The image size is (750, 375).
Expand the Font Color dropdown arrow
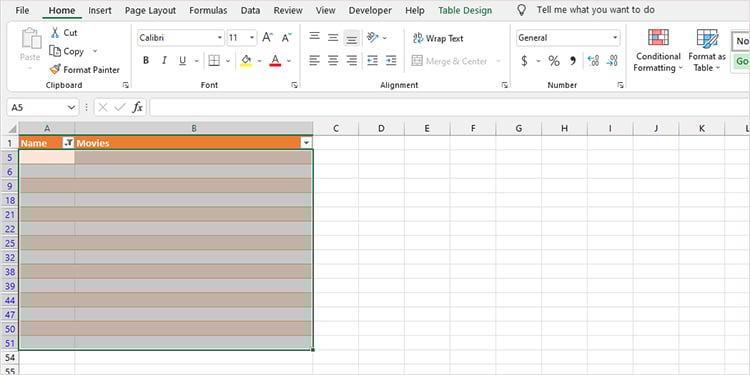click(288, 61)
